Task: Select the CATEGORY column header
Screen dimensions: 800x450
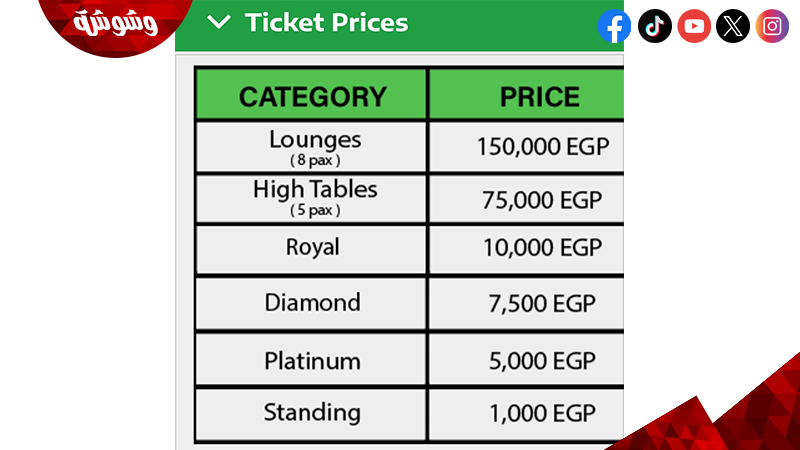Action: (x=311, y=95)
